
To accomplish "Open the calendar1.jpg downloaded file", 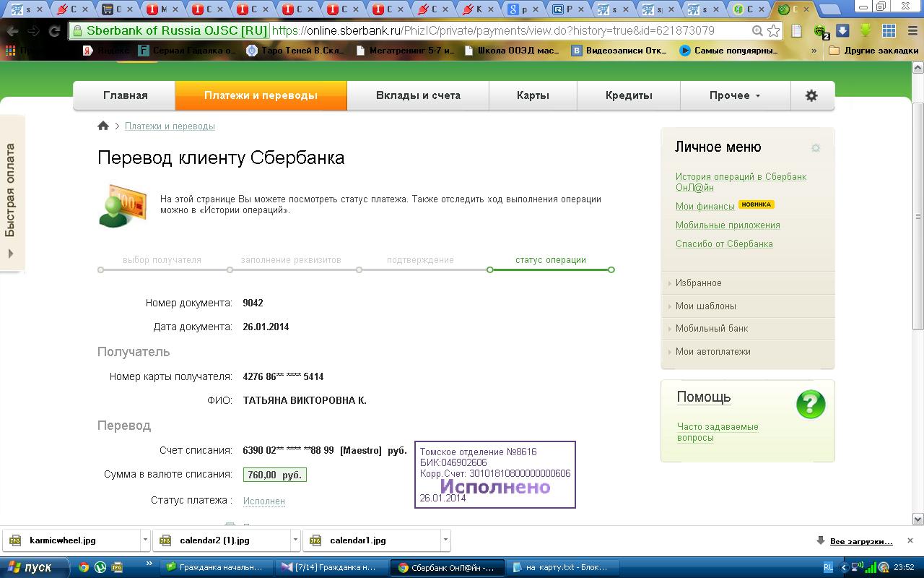I will point(371,540).
